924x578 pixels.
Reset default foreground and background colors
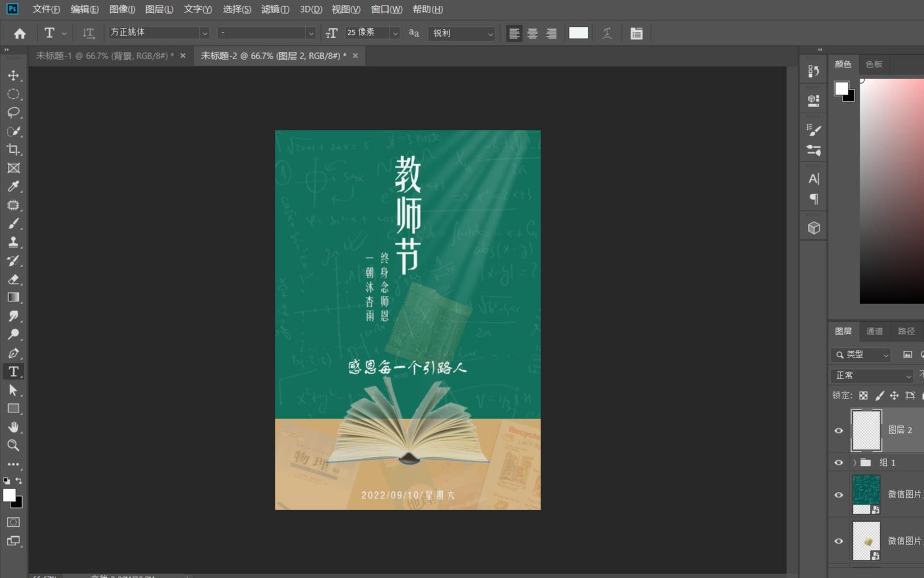(6, 481)
